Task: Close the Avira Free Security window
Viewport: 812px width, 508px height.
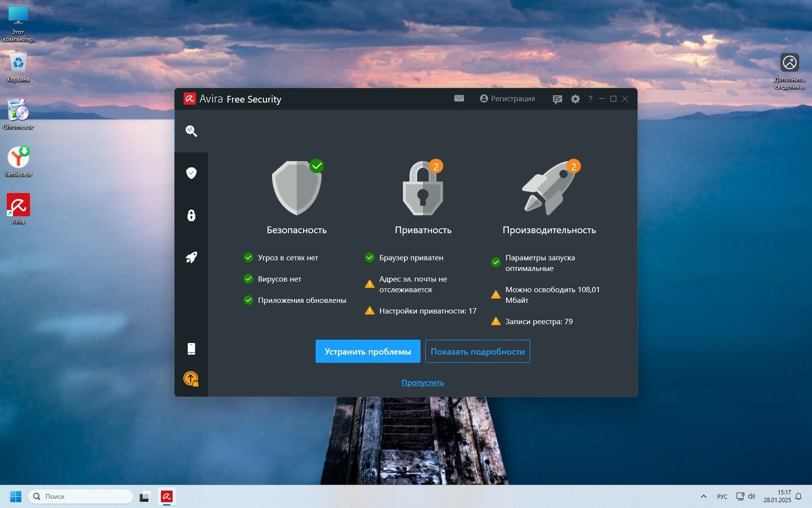Action: pos(625,99)
